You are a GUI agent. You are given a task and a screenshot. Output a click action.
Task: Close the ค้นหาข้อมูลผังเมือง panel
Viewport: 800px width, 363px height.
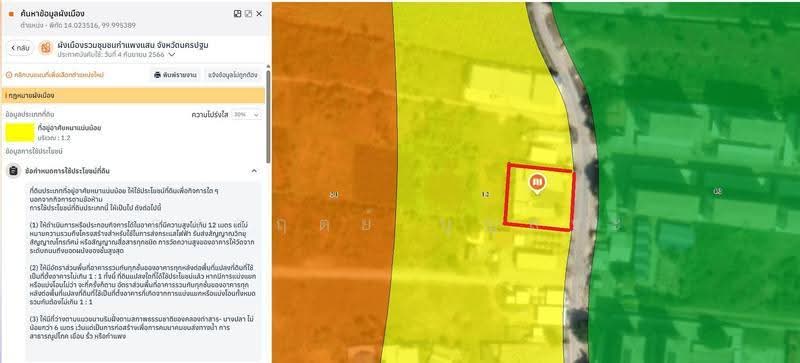click(259, 14)
